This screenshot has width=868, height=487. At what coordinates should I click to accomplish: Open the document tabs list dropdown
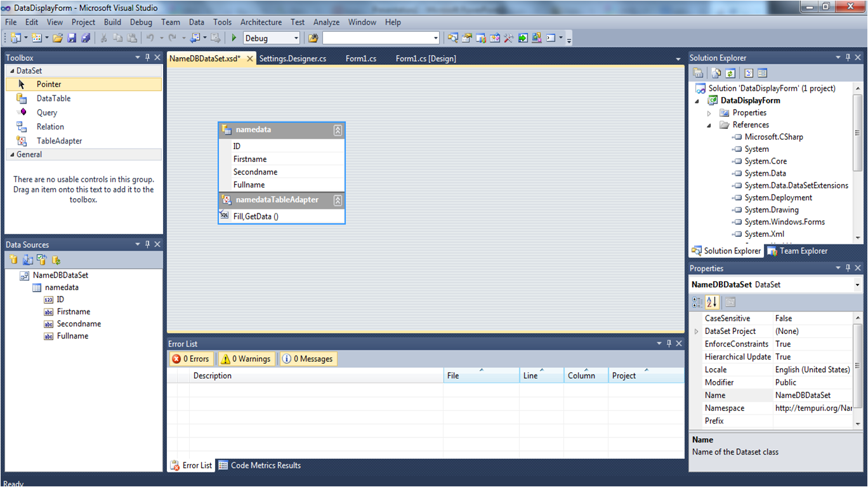click(678, 59)
